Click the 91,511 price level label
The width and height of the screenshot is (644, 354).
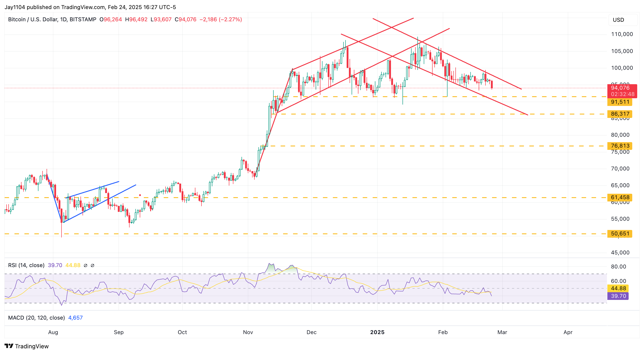(x=620, y=102)
